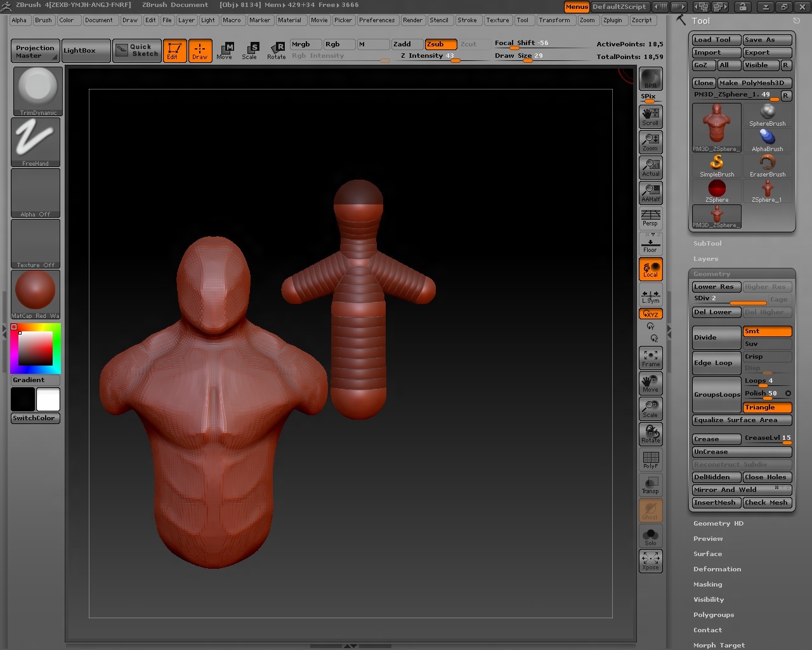Toggle Persp perspective view icon
Viewport: 812px width, 650px height.
[650, 218]
